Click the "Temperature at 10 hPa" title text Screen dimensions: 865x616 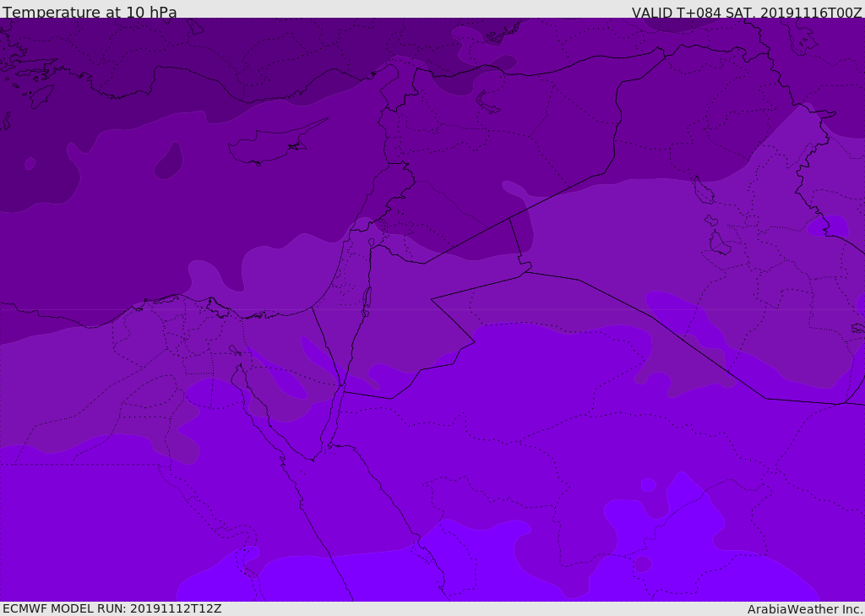(x=90, y=12)
